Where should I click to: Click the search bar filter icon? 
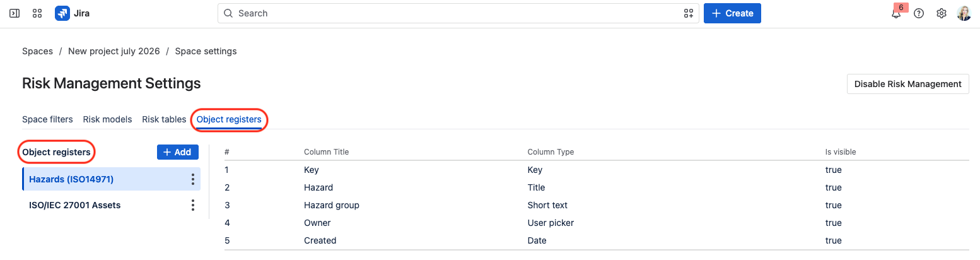689,13
